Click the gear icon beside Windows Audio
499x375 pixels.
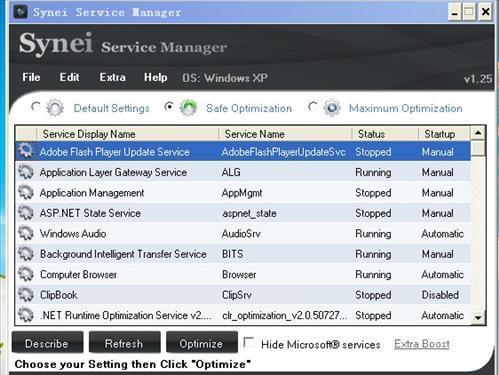26,233
